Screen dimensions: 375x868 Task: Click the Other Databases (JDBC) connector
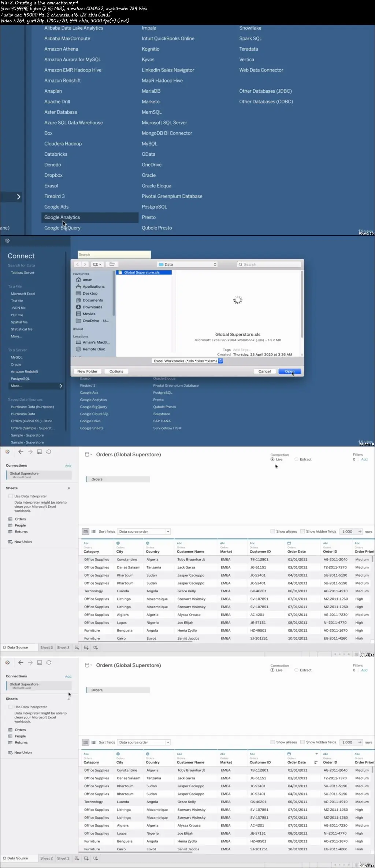pos(266,91)
